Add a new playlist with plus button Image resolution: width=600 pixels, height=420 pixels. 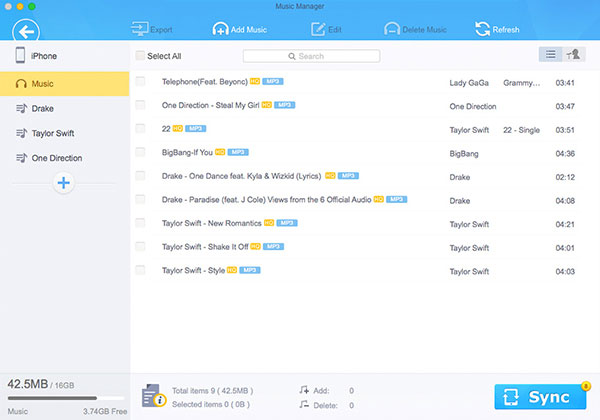tap(64, 183)
